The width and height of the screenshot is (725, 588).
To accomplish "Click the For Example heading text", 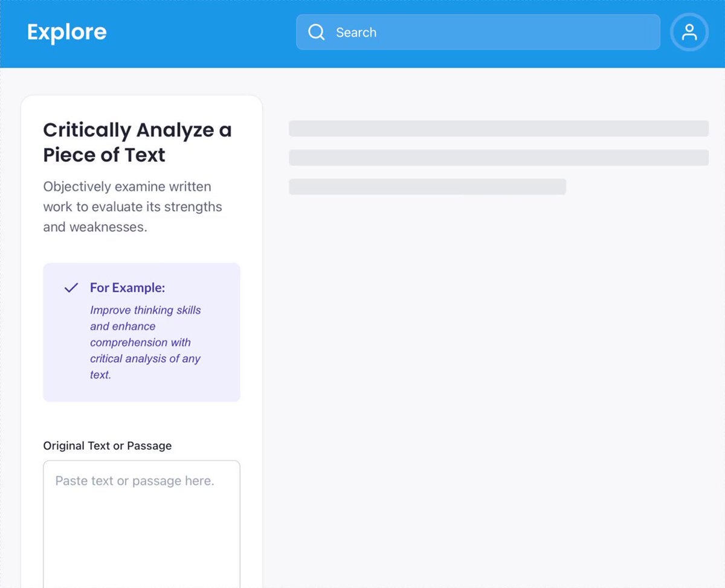I will 127,288.
